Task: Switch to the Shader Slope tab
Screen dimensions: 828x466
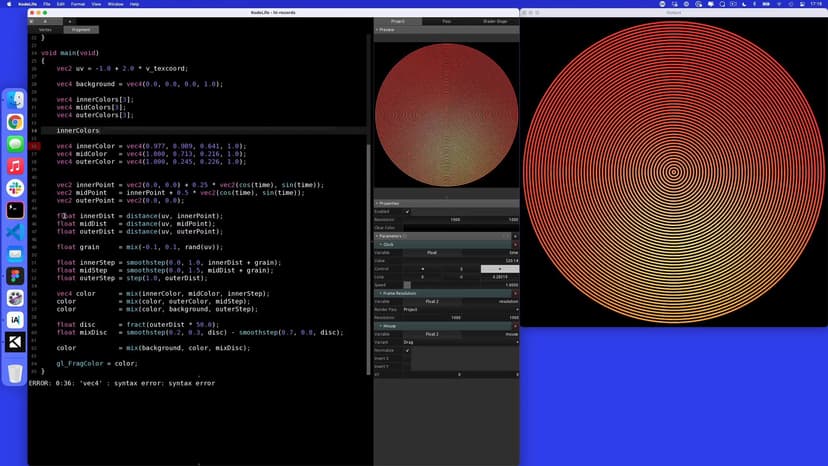Action: [496, 21]
